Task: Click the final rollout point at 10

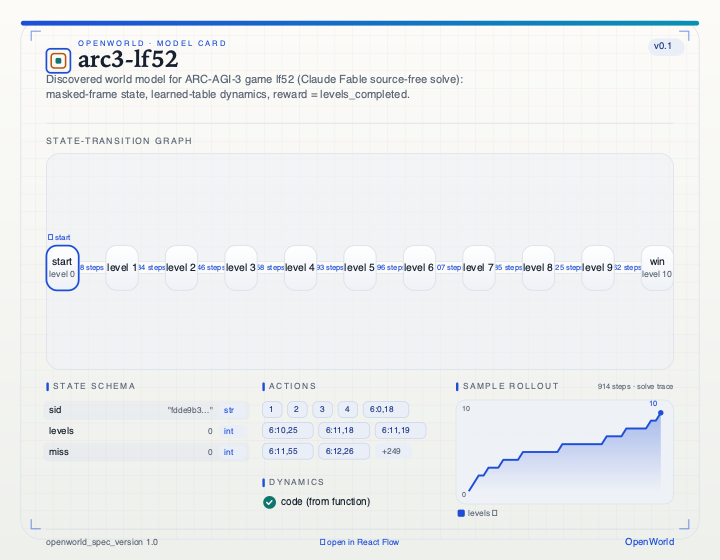Action: click(661, 413)
